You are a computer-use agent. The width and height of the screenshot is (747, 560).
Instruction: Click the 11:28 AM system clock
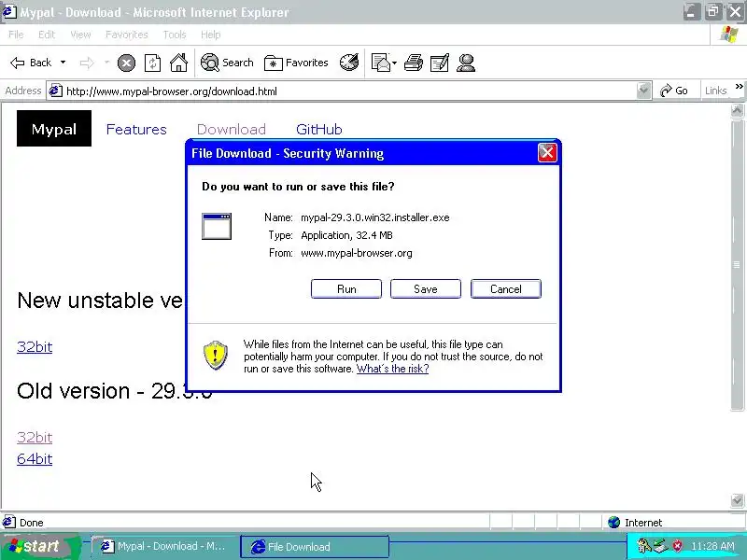[712, 546]
